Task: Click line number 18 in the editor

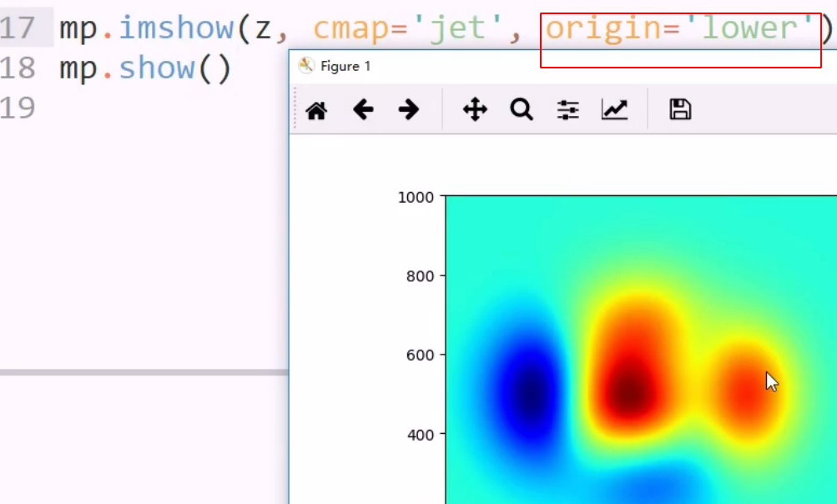Action: click(18, 68)
